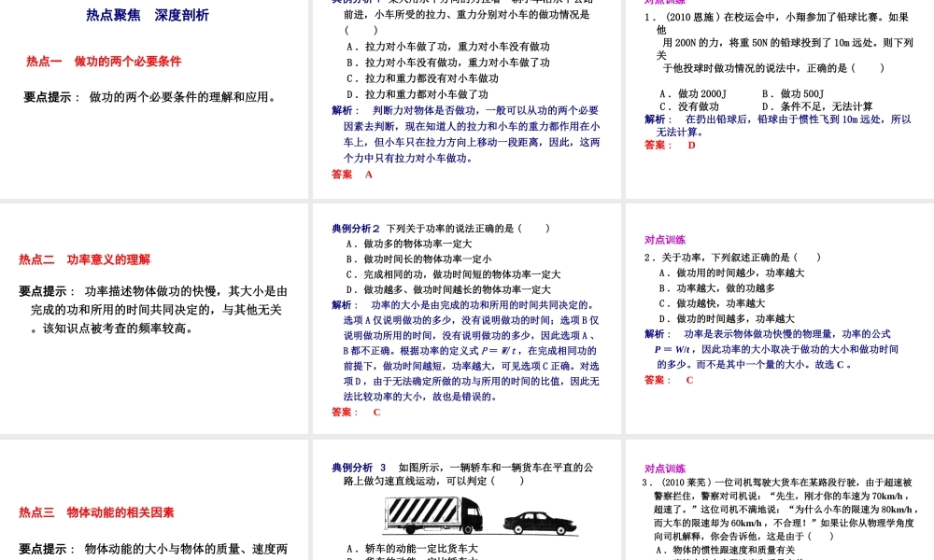Click the black sedan car picture
This screenshot has width=934, height=560.
tap(541, 523)
